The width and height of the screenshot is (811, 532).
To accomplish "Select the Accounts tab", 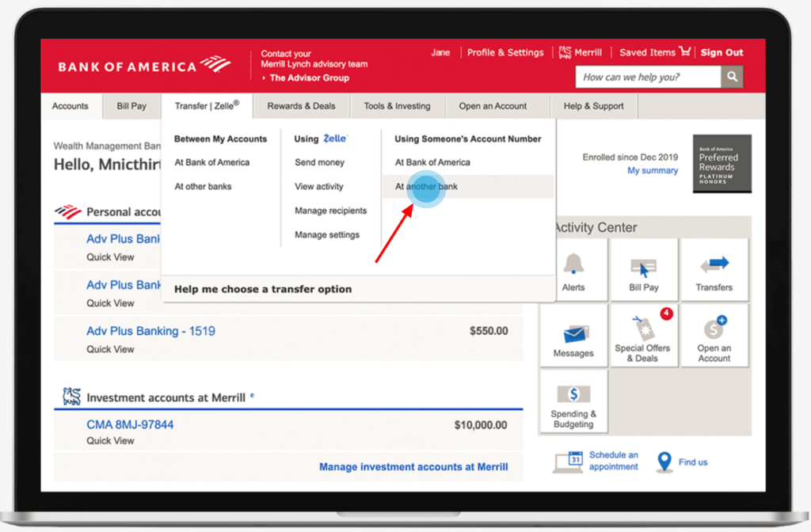I will (70, 106).
